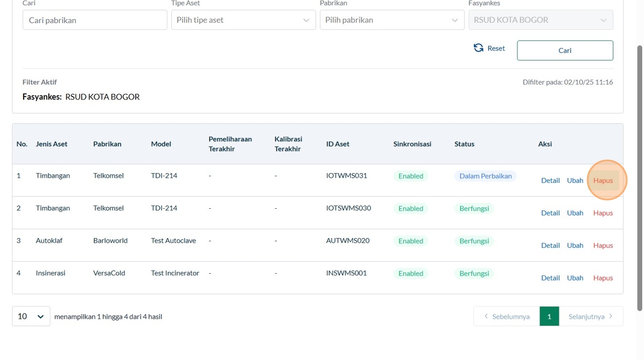View Detail of the Autoklaf asset

tap(550, 246)
